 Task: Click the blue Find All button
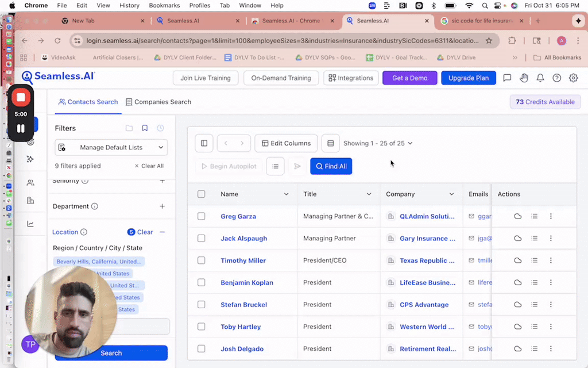[331, 166]
